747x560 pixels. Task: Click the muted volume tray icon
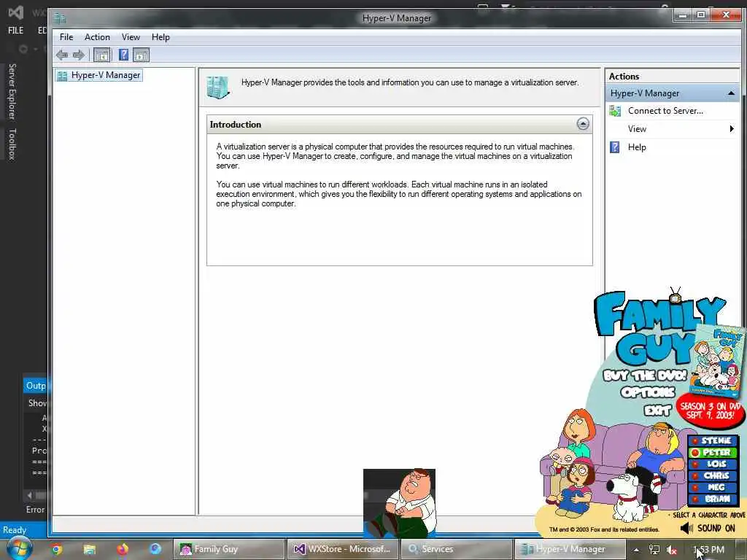672,550
